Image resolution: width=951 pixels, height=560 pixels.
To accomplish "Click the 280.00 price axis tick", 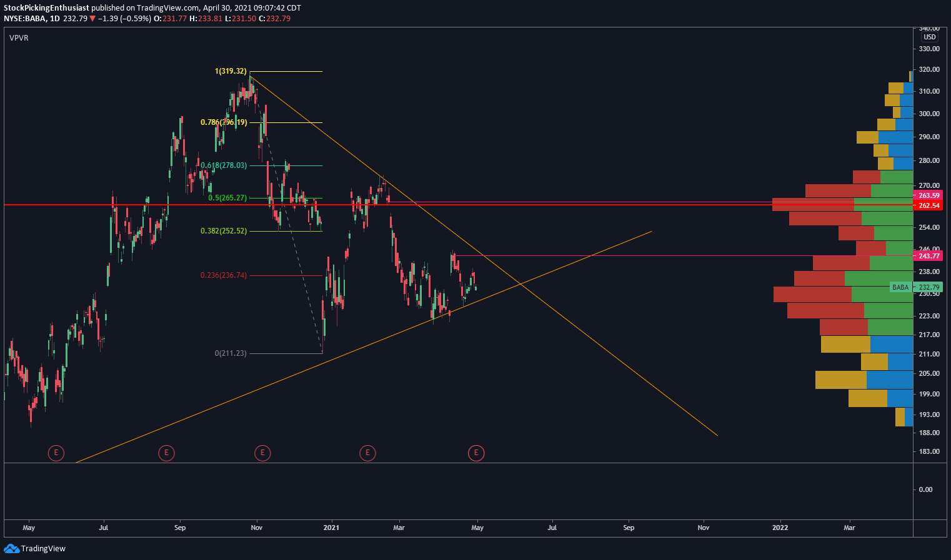I will point(929,160).
